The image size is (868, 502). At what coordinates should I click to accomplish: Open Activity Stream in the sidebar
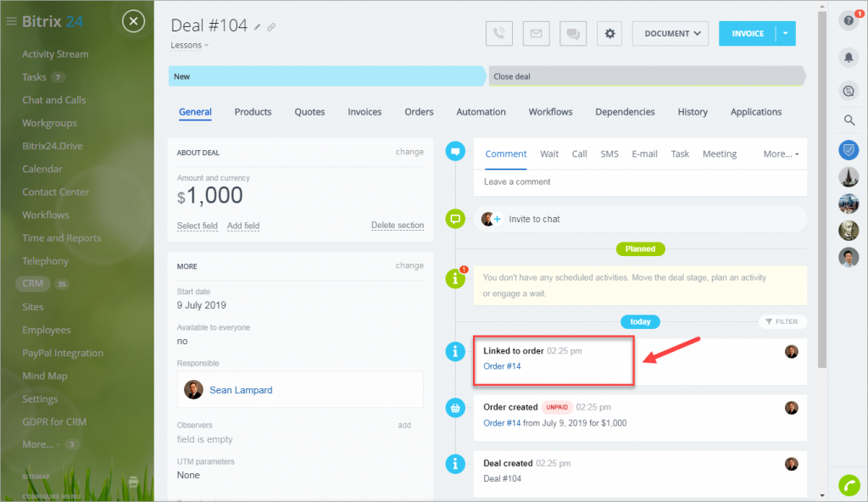tap(55, 54)
